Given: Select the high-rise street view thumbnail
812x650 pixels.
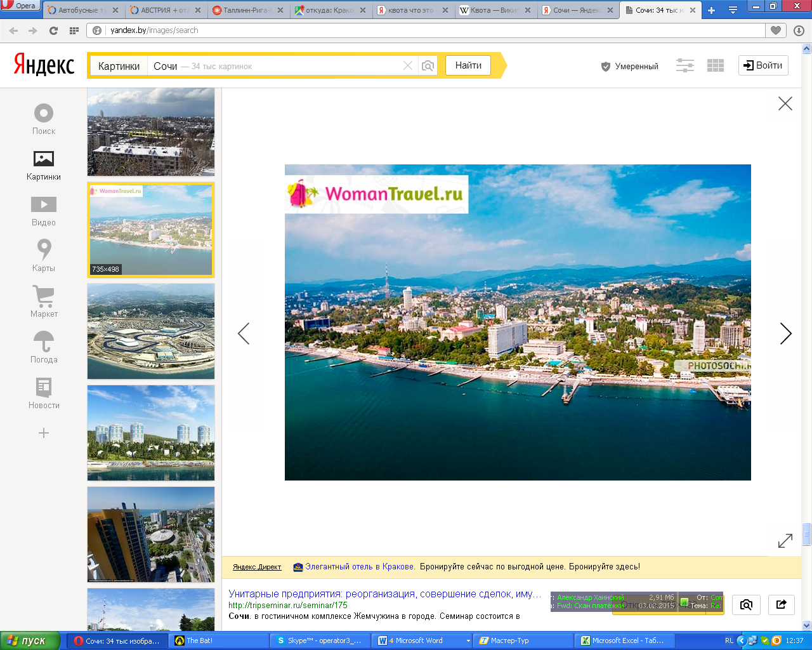Looking at the screenshot, I should 151,534.
